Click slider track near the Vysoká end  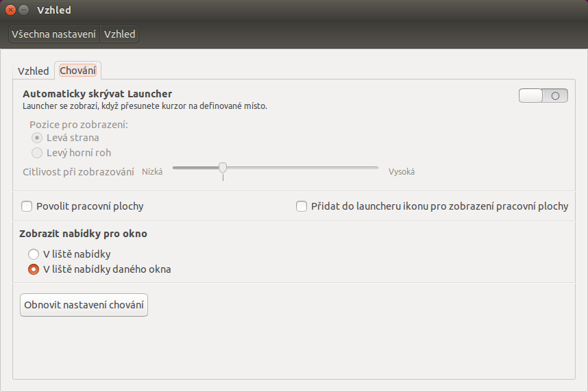(367, 168)
